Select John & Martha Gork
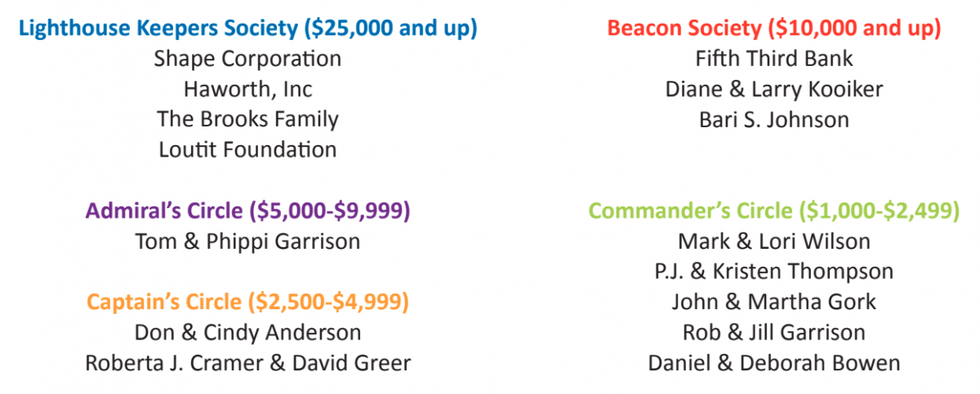Image resolution: width=980 pixels, height=394 pixels. coord(774,302)
